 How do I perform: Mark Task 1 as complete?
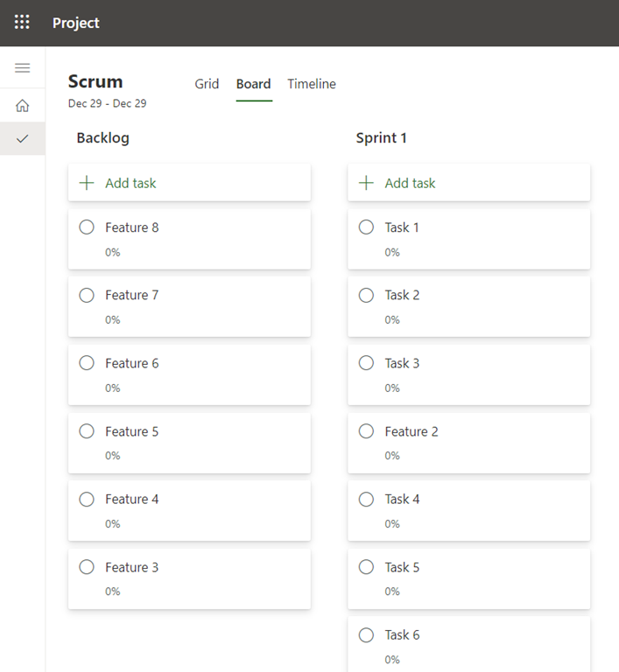pos(366,227)
